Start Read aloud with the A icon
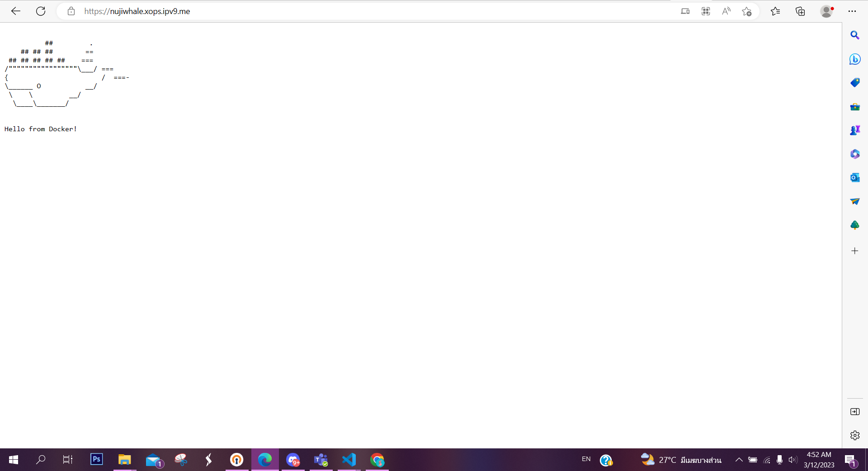 pyautogui.click(x=726, y=11)
